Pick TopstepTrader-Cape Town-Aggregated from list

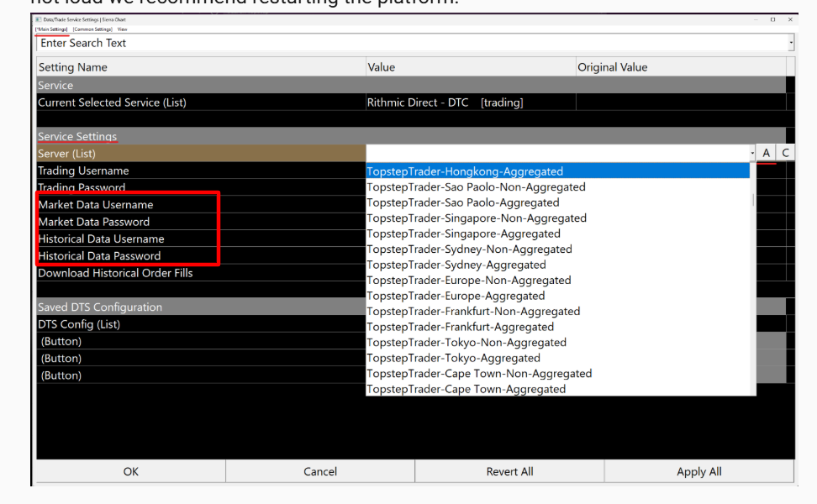[x=558, y=389]
